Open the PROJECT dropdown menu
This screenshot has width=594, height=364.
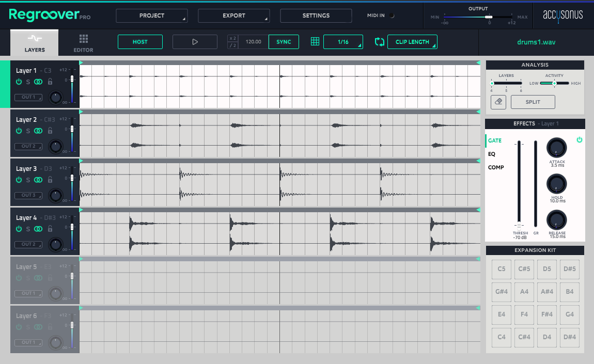click(151, 15)
